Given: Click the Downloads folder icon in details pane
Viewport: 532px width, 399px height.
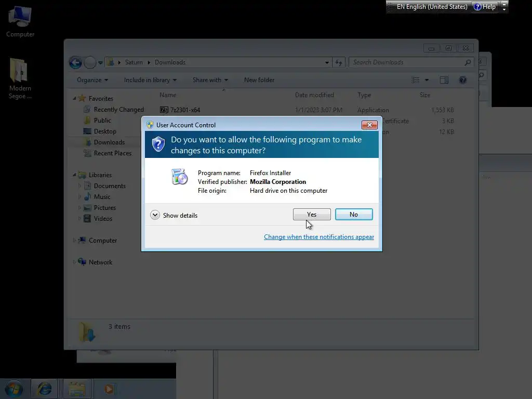Looking at the screenshot, I should (x=87, y=331).
